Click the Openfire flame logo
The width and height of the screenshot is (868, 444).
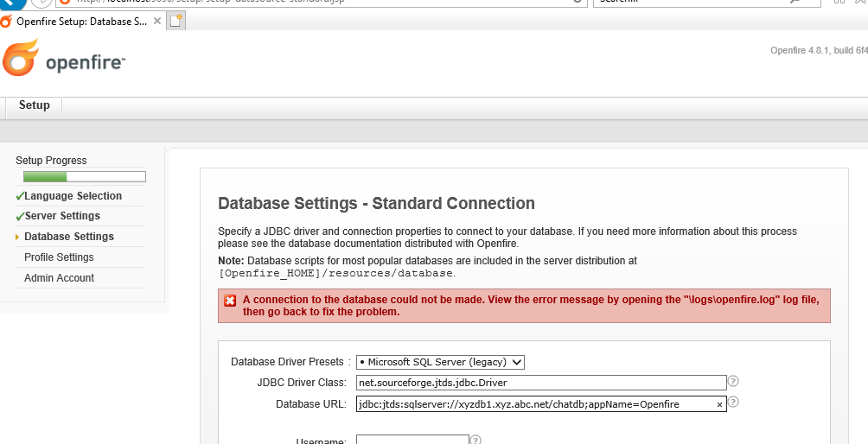(x=21, y=57)
